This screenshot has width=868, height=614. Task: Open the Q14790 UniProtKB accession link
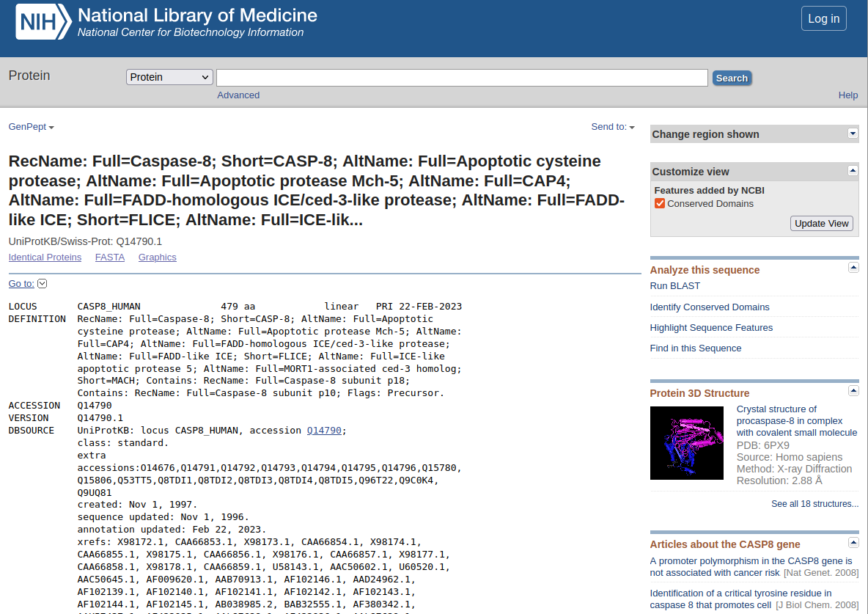coord(324,431)
